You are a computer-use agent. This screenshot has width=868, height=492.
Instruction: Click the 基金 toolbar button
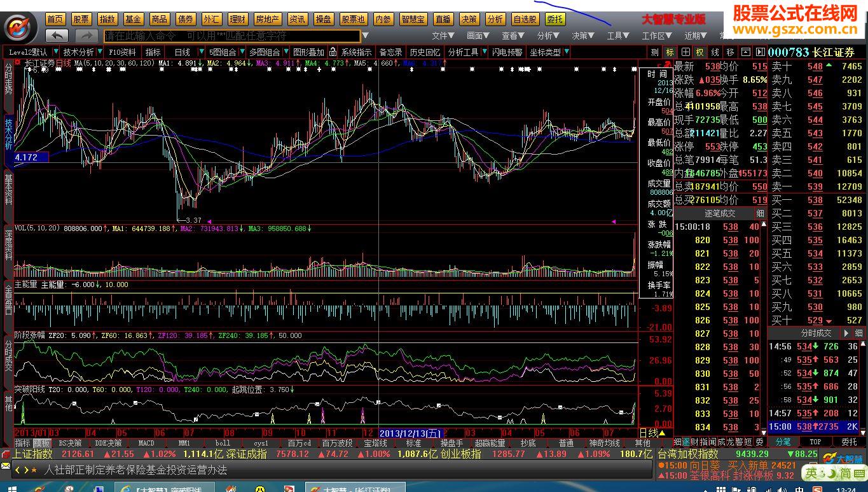(x=134, y=19)
